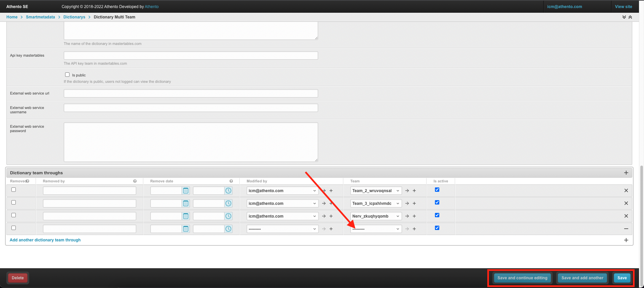
Task: Open Modified by dropdown in Nerv_zkuqhyqomb row
Action: point(283,216)
